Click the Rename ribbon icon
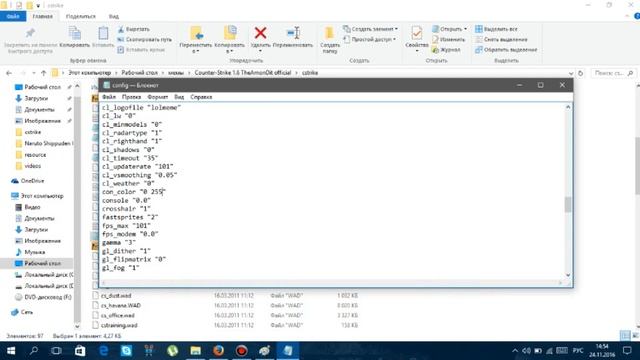This screenshot has height=360, width=640. [x=293, y=33]
